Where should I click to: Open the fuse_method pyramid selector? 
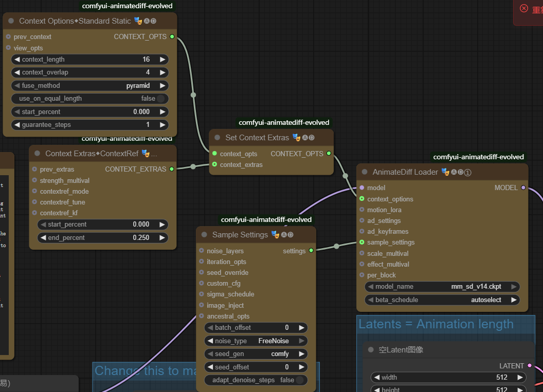pos(90,86)
